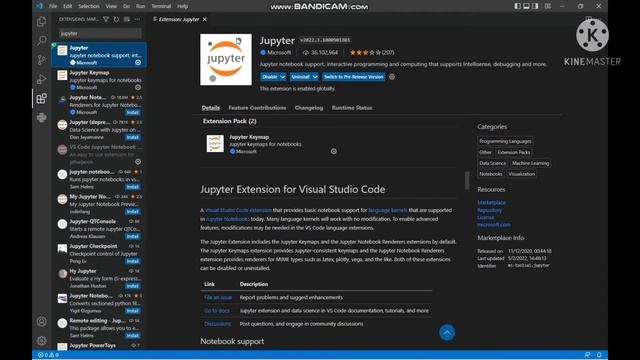Toggle the primary side bar layout button
640x360 pixels.
tap(518, 6)
